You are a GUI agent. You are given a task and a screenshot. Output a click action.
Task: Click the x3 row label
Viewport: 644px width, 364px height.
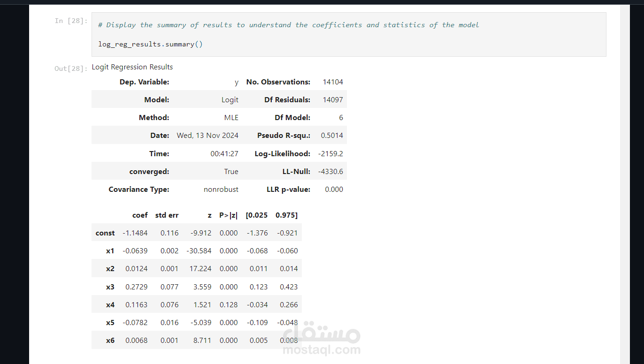pyautogui.click(x=110, y=287)
